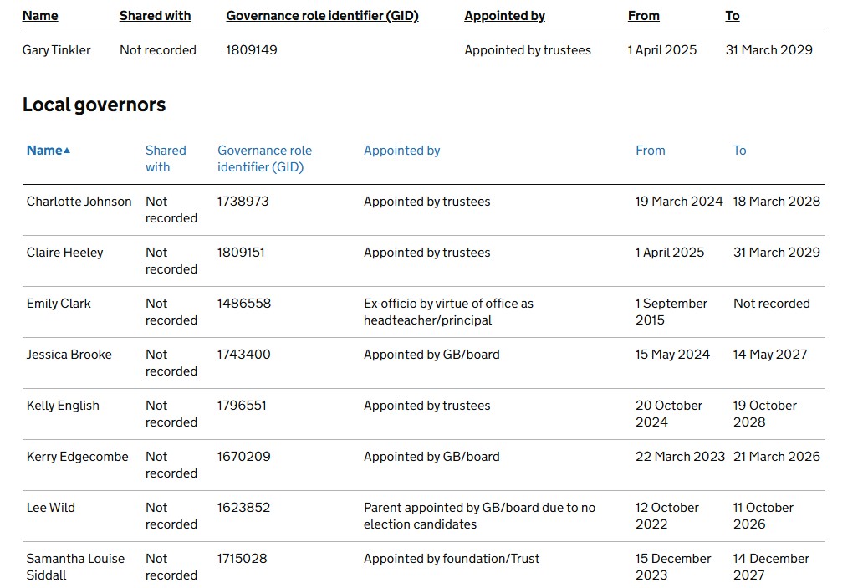Sort local governors by blue Shared with header

point(165,158)
